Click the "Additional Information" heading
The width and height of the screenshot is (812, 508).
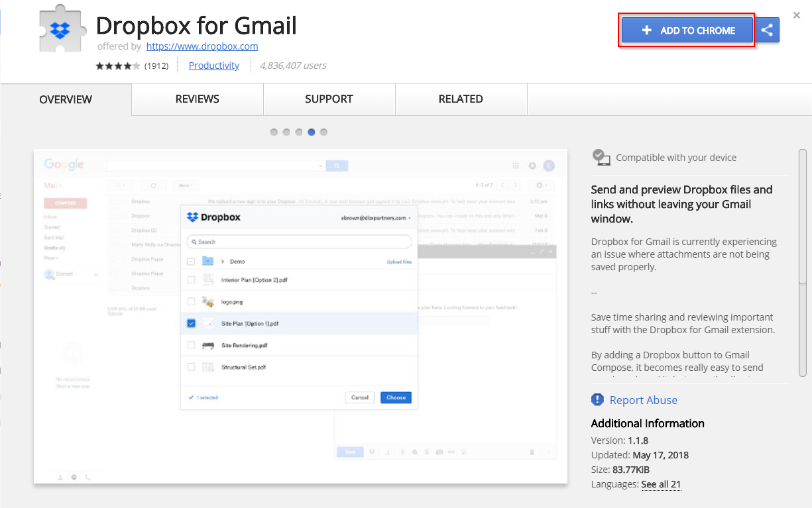coord(648,423)
